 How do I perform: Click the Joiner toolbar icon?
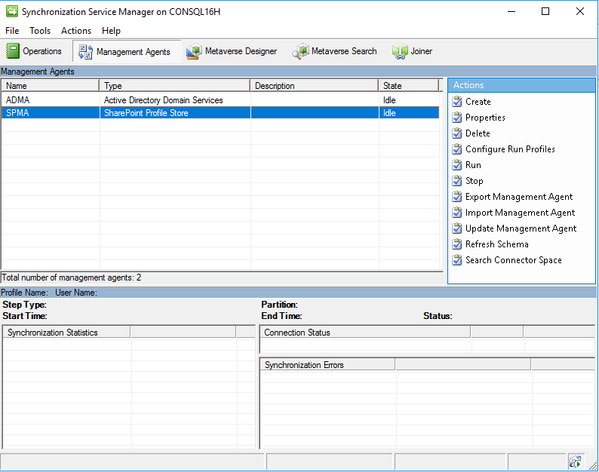[x=400, y=51]
